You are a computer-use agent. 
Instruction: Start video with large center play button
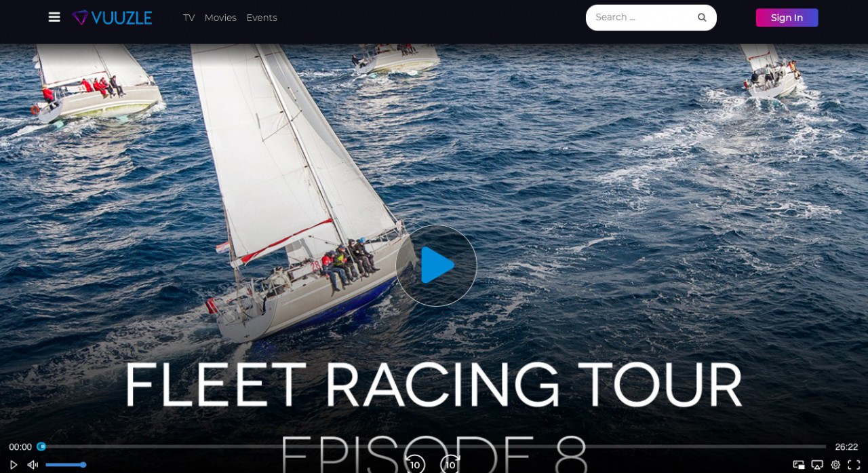pos(436,265)
